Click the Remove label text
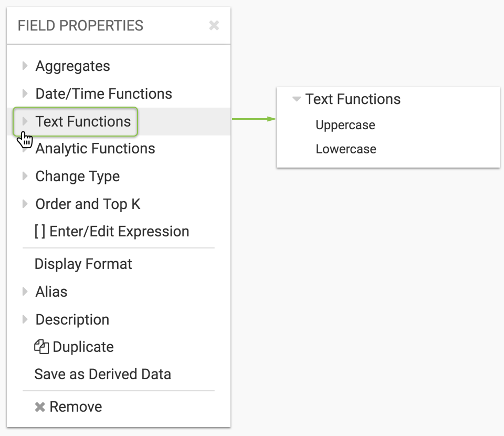Screen dimensions: 504x436 click(x=76, y=407)
